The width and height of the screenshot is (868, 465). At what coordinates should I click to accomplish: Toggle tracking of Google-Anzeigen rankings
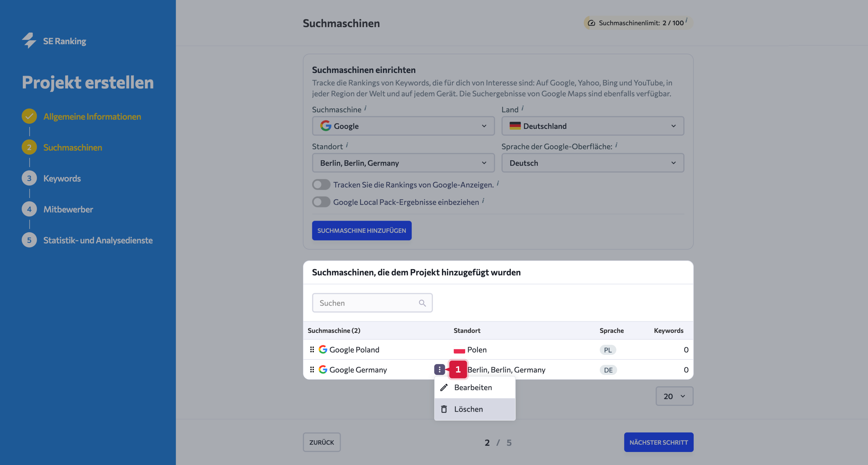pyautogui.click(x=321, y=185)
